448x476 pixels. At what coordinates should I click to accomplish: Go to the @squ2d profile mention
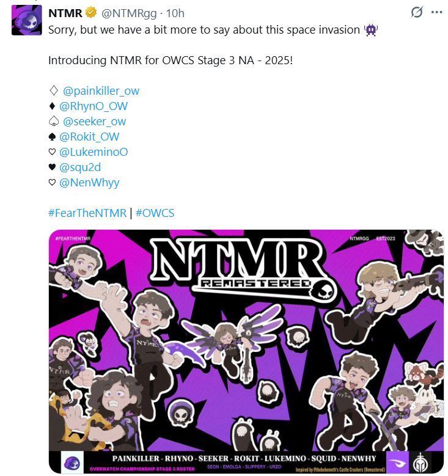point(80,167)
